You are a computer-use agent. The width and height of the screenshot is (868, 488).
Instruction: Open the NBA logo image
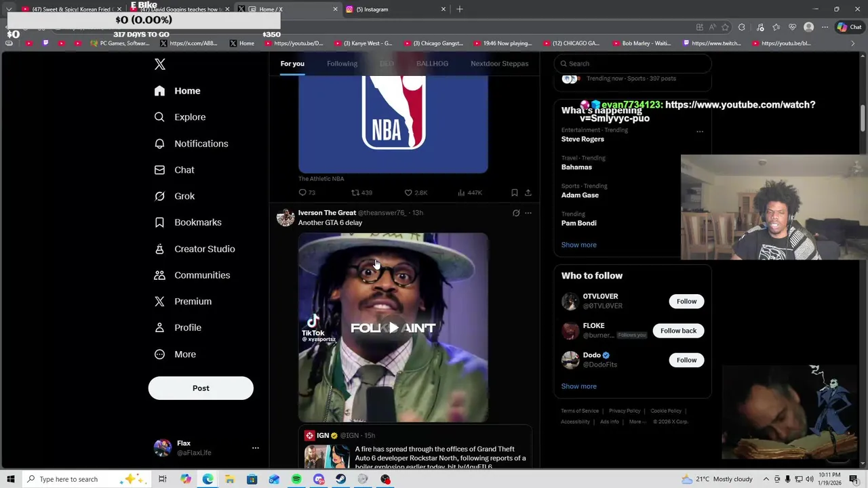pos(393,124)
